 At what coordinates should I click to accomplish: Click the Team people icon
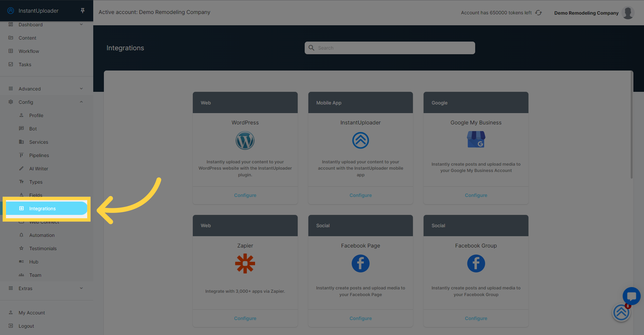tap(21, 275)
